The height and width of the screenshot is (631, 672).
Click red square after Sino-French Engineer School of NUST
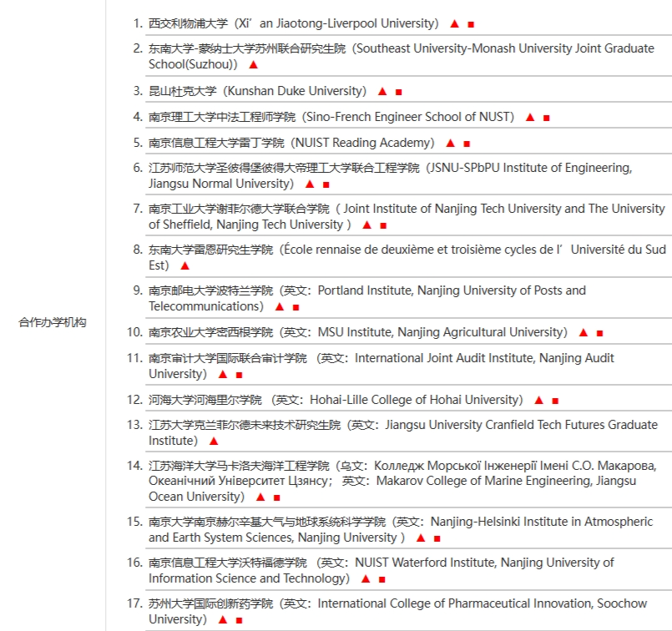click(547, 118)
